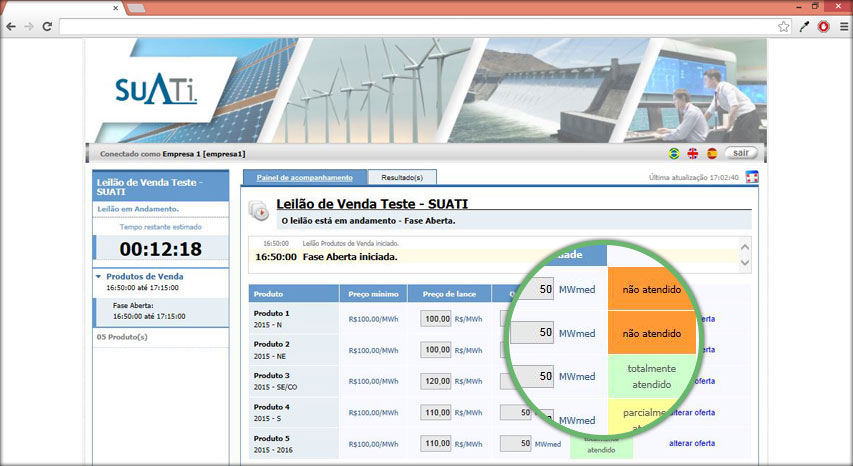This screenshot has width=853, height=466.
Task: Open a new browser tab
Action: pos(136,8)
